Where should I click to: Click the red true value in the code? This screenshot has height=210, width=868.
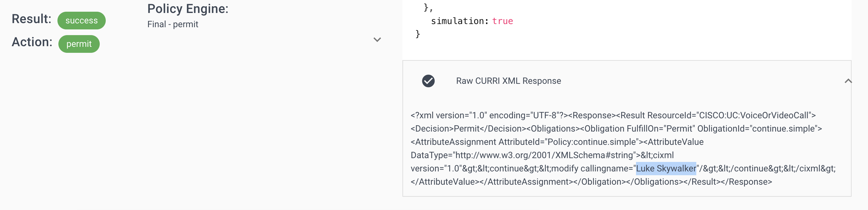coord(502,21)
